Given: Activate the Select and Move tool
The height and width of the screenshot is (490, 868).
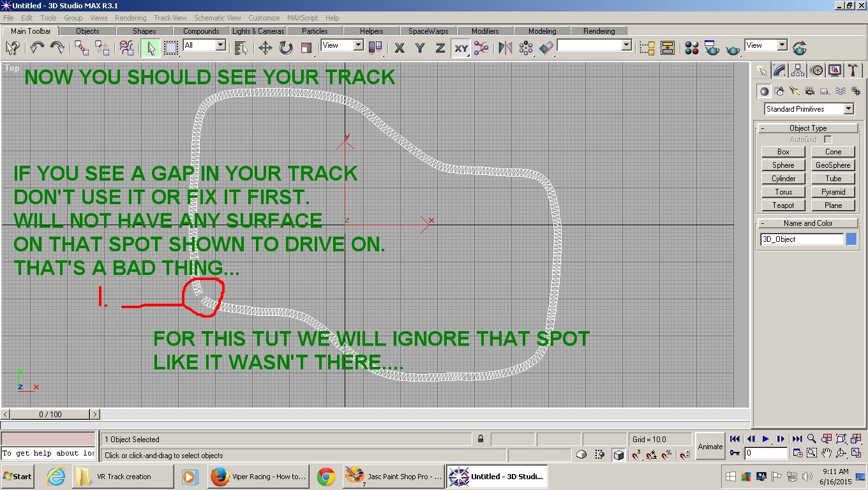Looking at the screenshot, I should pyautogui.click(x=265, y=48).
